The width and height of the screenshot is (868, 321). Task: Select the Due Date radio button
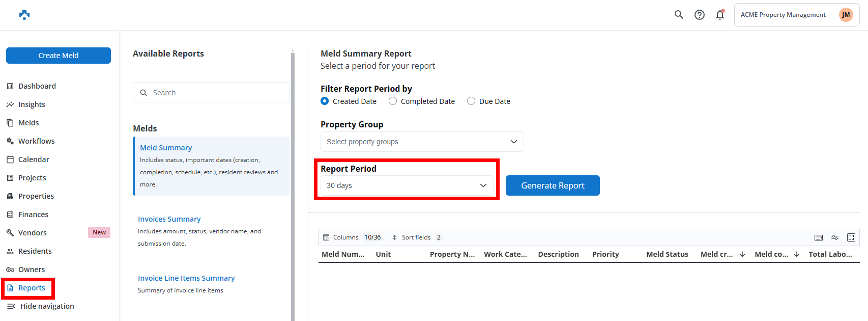tap(471, 101)
